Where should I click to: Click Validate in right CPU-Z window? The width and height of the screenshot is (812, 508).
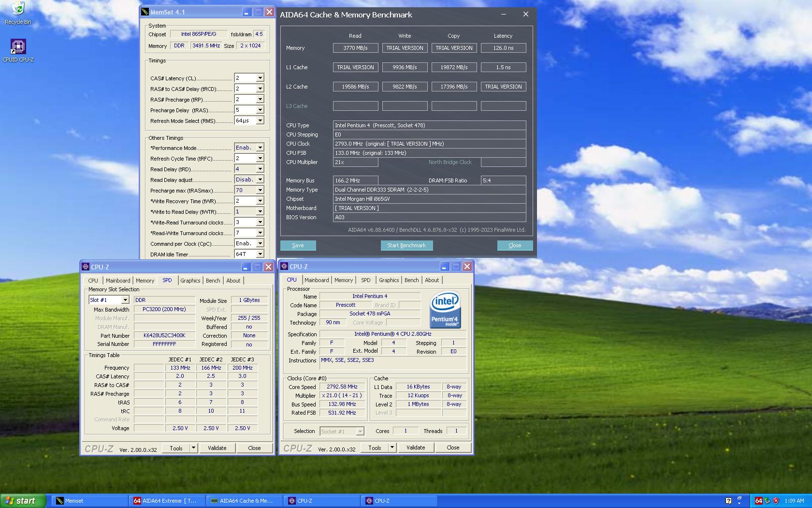pos(416,448)
